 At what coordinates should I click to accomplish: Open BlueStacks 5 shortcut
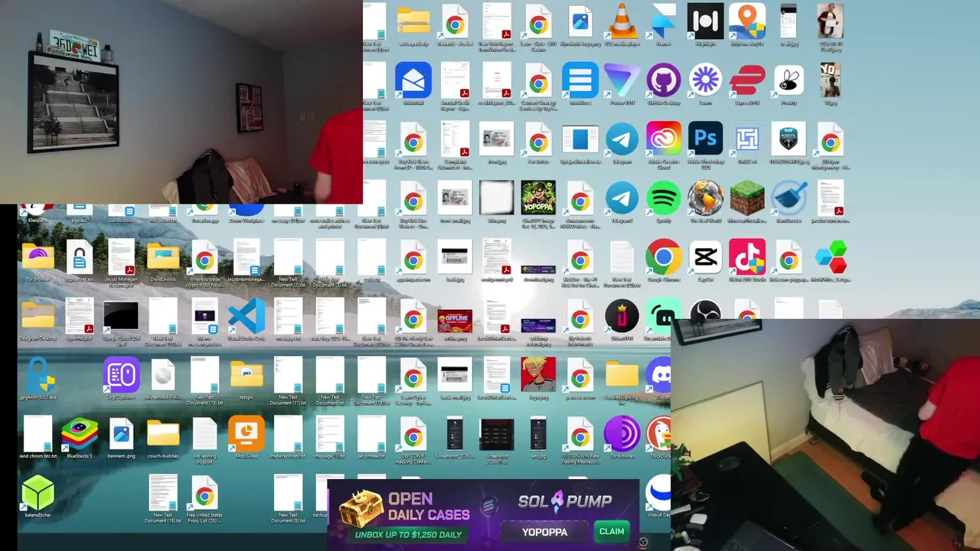pyautogui.click(x=80, y=435)
